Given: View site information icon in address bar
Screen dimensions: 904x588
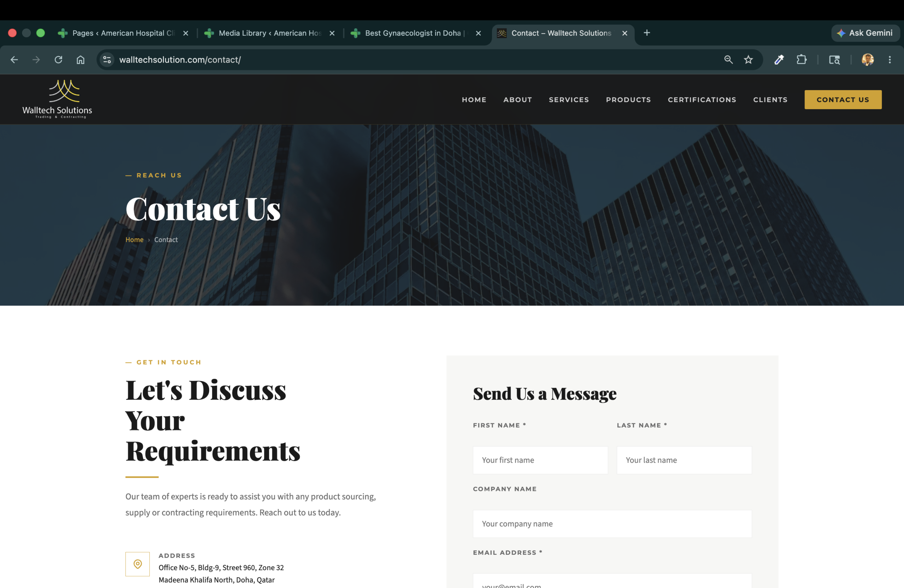Looking at the screenshot, I should [x=107, y=60].
